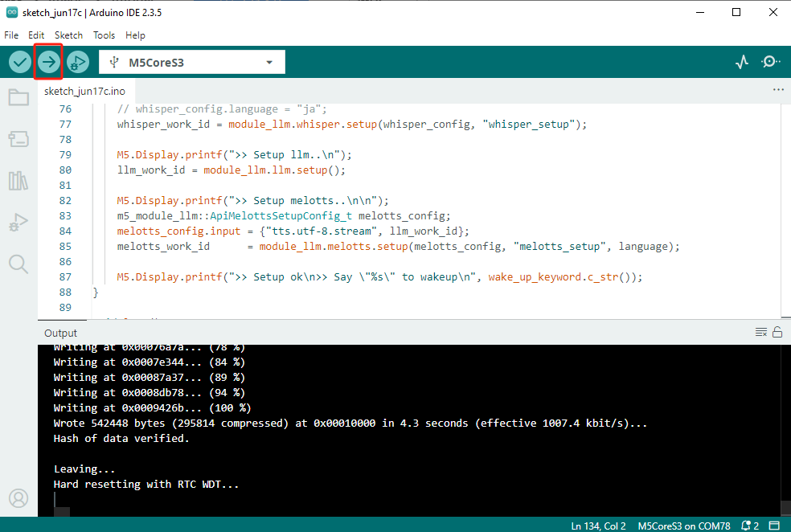Open the Tools menu
Viewport: 791px width, 532px height.
tap(104, 35)
